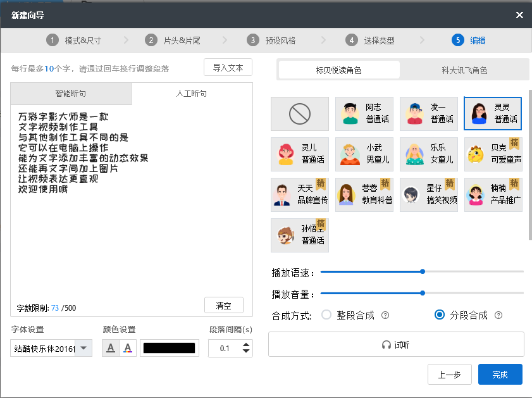532x398 pixels.
Task: Switch to the 科大讯飞角色 tab
Action: point(464,69)
